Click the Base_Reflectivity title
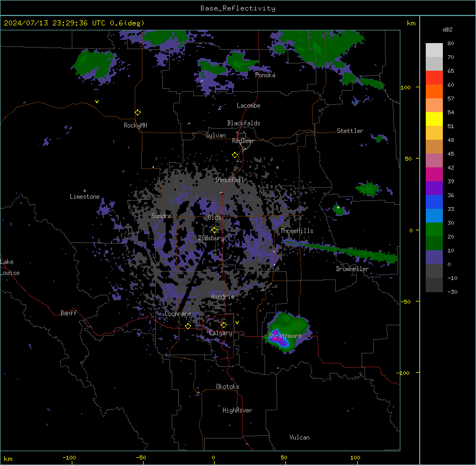Screen dimensions: 476x465 [238, 8]
